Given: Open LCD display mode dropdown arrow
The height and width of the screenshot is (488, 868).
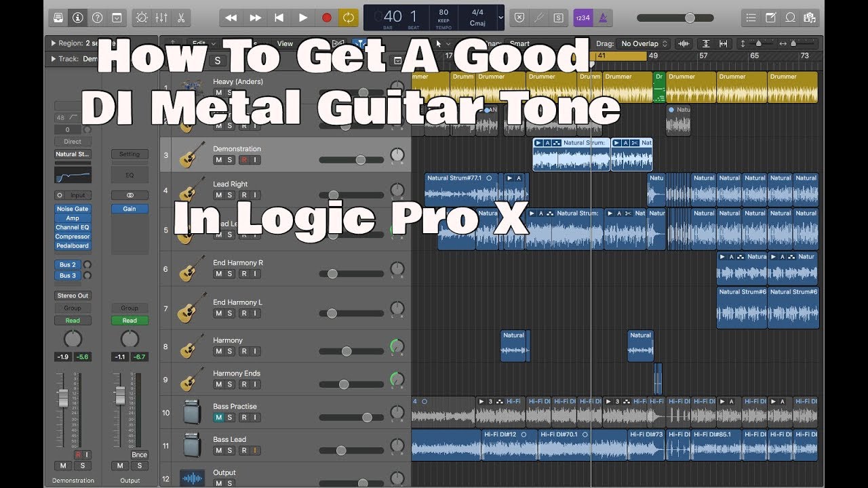Looking at the screenshot, I should click(x=500, y=18).
